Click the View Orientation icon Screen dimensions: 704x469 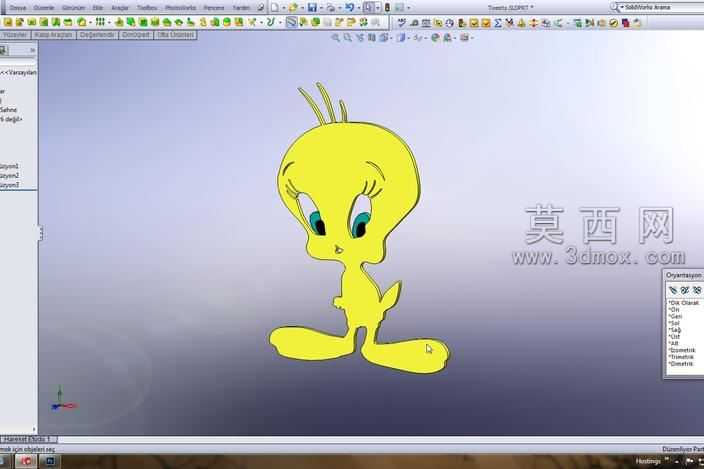384,38
